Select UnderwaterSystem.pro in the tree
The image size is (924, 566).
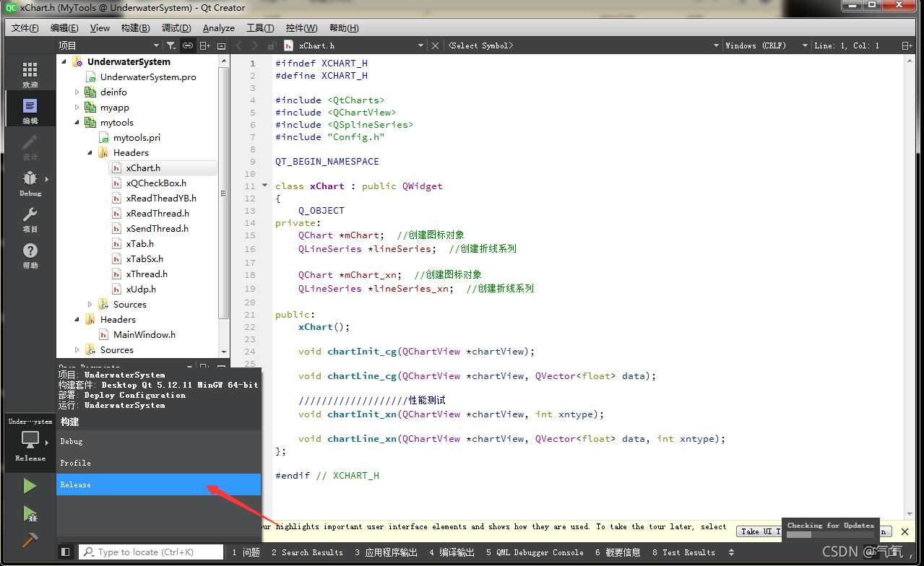(148, 77)
